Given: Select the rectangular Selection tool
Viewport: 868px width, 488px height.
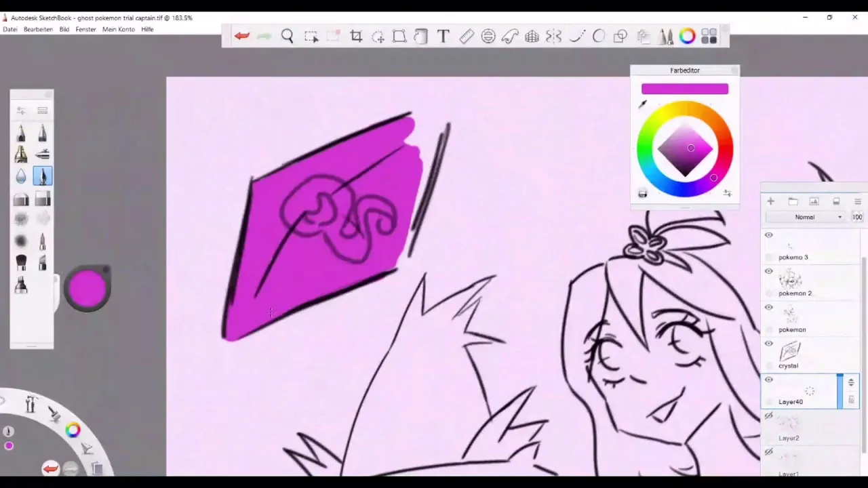Looking at the screenshot, I should (x=311, y=37).
